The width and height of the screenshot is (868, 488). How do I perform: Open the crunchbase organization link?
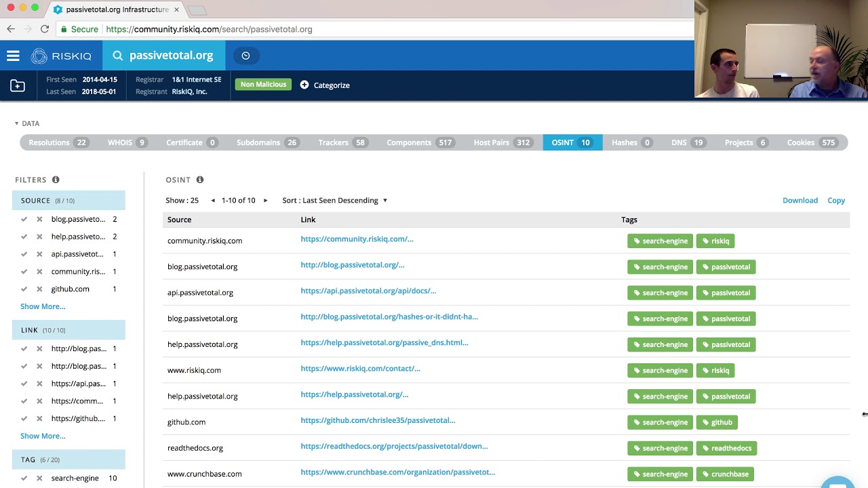click(398, 472)
